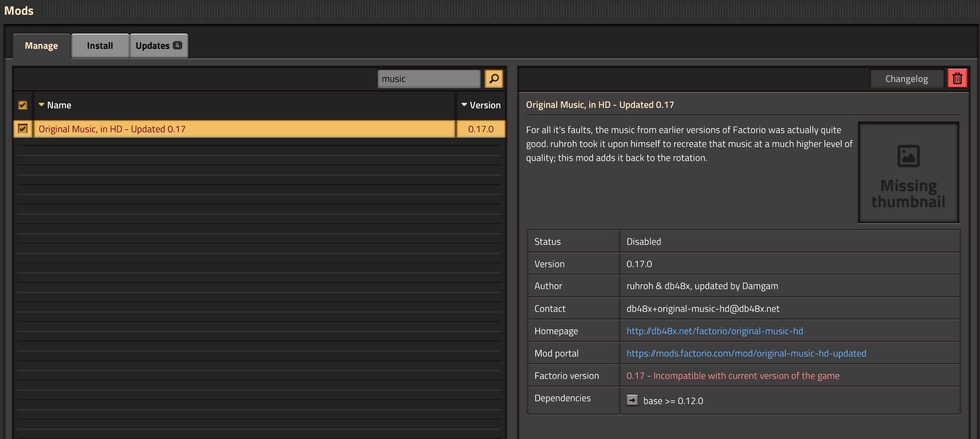Open the mods.factorio.com mod portal link
This screenshot has height=439, width=980.
point(746,353)
